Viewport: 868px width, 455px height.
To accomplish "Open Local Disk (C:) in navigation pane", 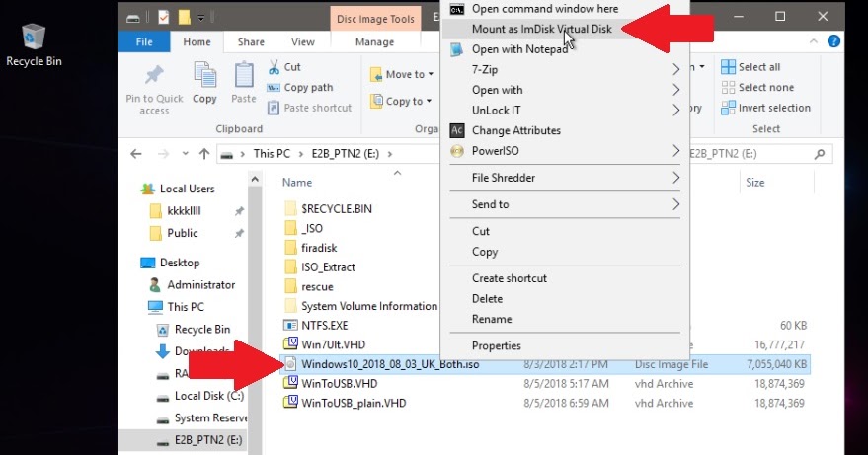I will [x=200, y=396].
